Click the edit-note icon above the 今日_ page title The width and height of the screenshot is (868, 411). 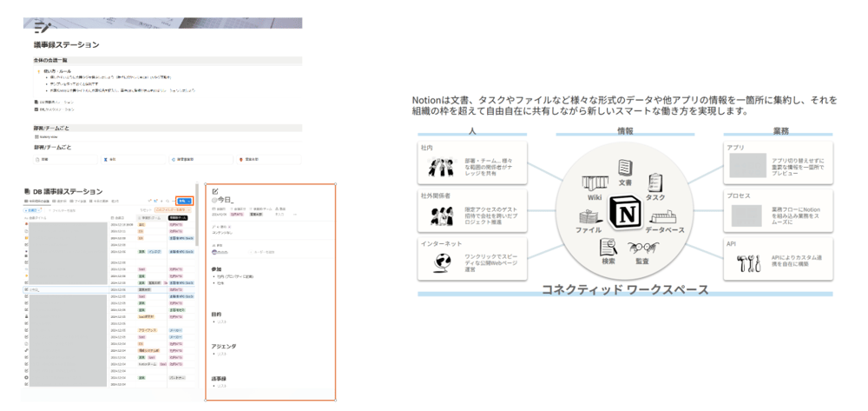[215, 191]
